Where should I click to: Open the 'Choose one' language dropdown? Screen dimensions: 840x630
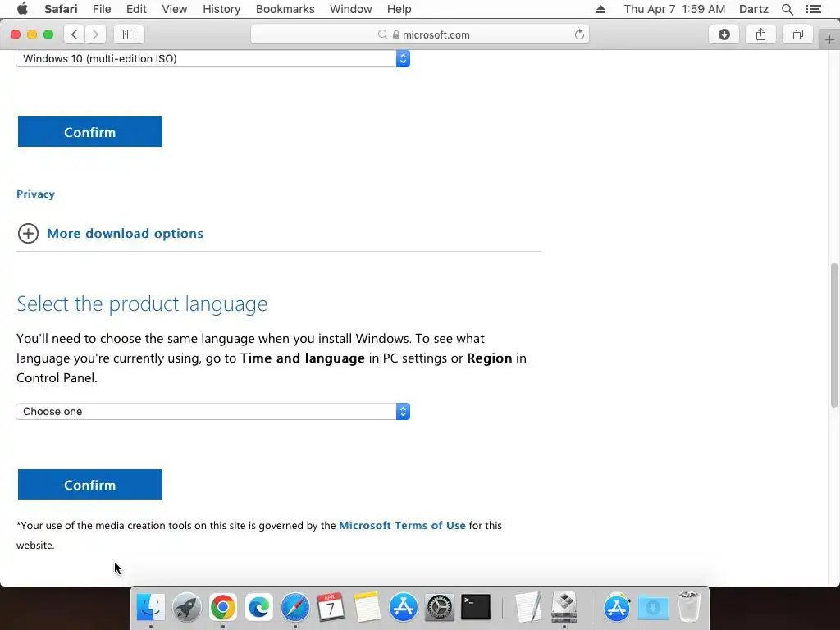(213, 412)
